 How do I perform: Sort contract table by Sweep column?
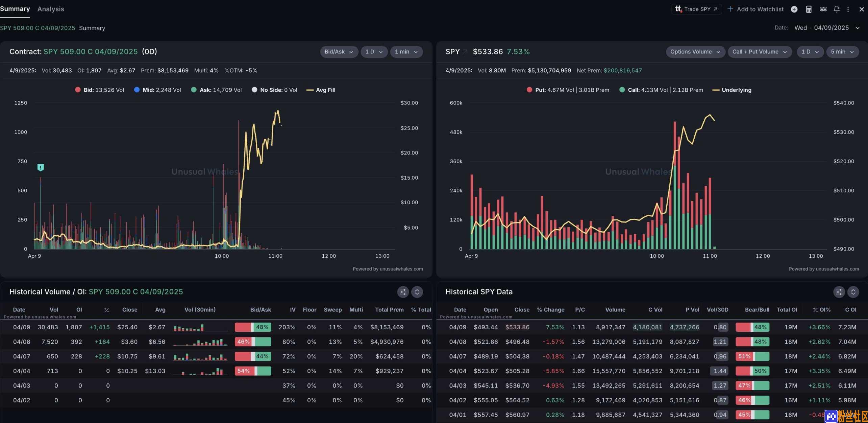point(332,310)
